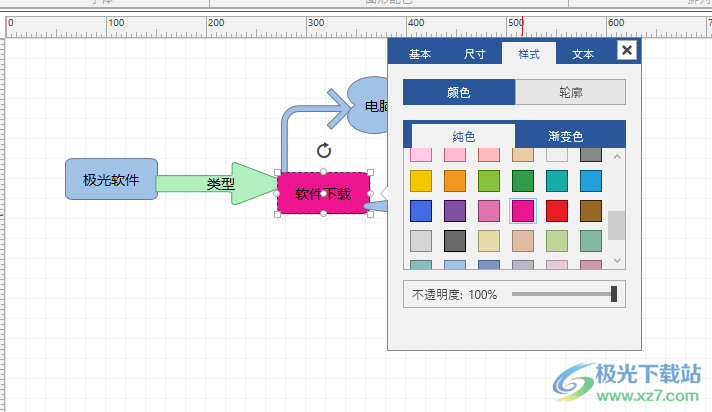Select the 样式 tab
Image resolution: width=712 pixels, height=412 pixels.
point(529,54)
